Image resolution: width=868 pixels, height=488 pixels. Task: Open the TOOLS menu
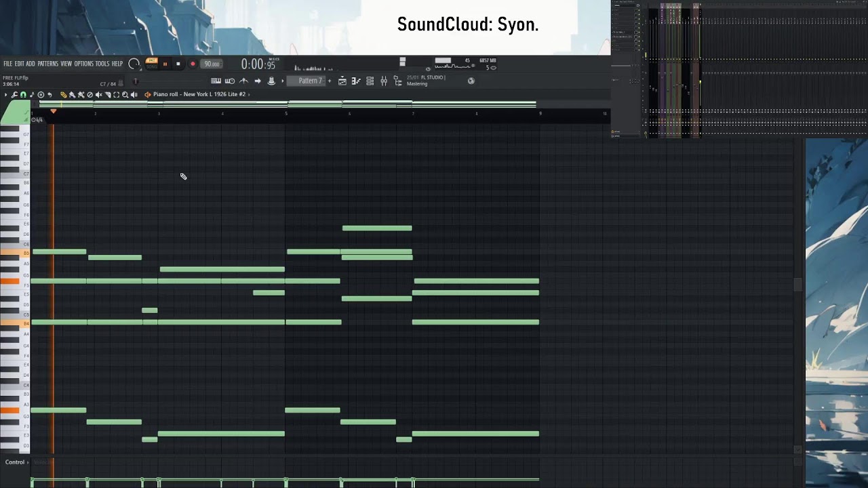click(x=102, y=64)
